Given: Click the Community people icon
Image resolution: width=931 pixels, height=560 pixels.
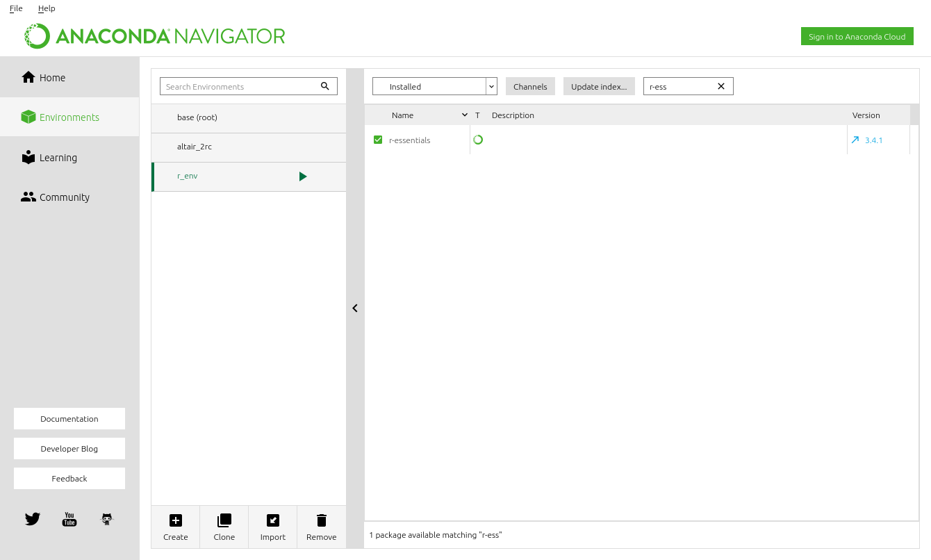Looking at the screenshot, I should [28, 197].
